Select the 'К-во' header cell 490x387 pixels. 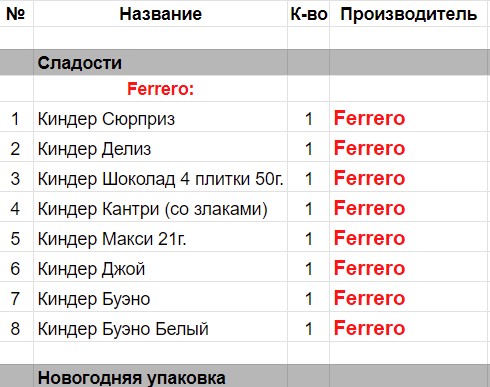tap(308, 14)
